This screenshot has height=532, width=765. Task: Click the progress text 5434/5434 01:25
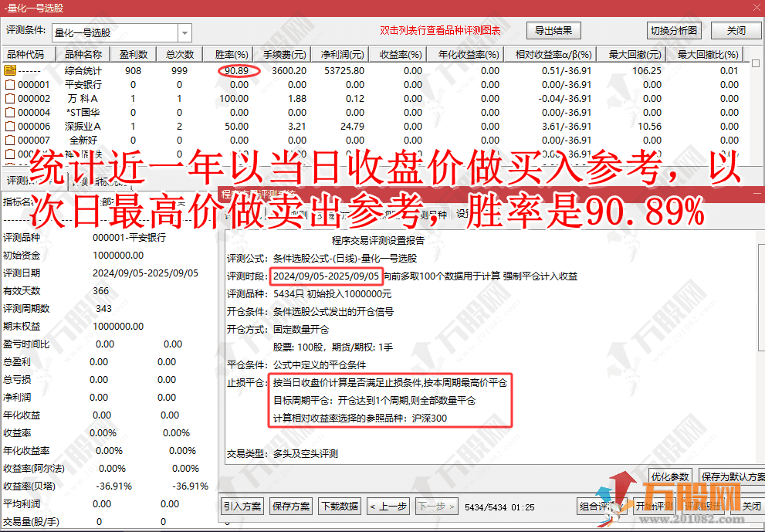499,507
